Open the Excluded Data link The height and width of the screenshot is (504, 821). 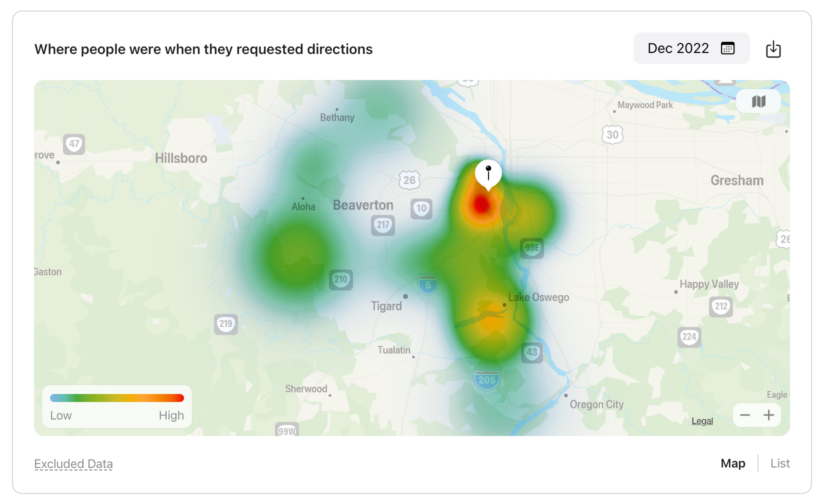pyautogui.click(x=73, y=464)
